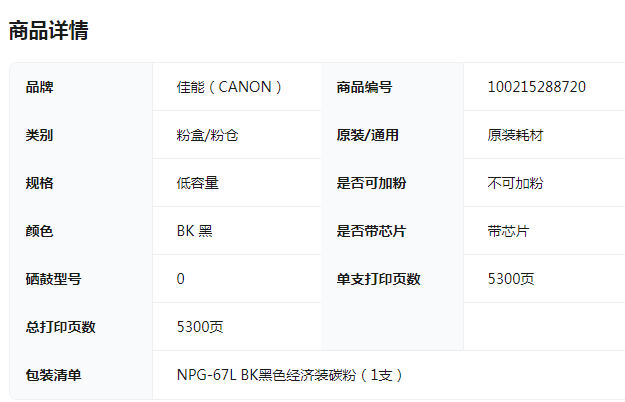
Task: Click the 商品详情 heading
Action: coord(48,30)
